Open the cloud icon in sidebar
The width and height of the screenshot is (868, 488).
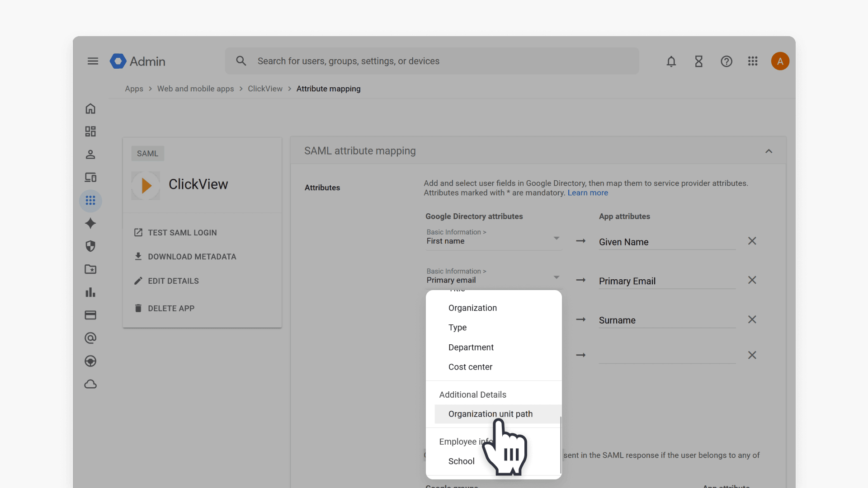[90, 384]
